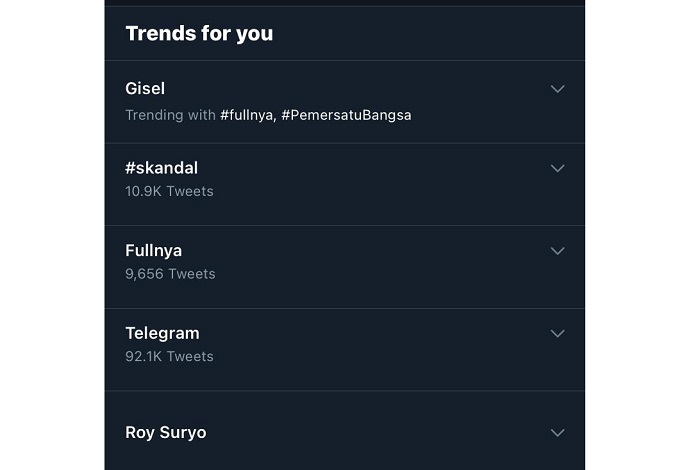Screen dimensions: 700x470
Task: Open the Roy Suryo trend
Action: pos(166,433)
